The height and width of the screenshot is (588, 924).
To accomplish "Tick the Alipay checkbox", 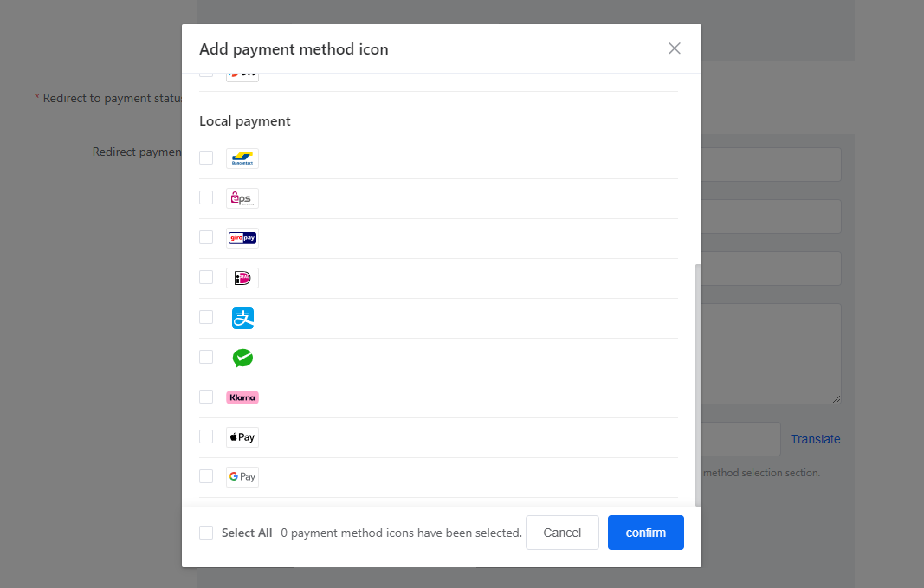I will tap(206, 317).
